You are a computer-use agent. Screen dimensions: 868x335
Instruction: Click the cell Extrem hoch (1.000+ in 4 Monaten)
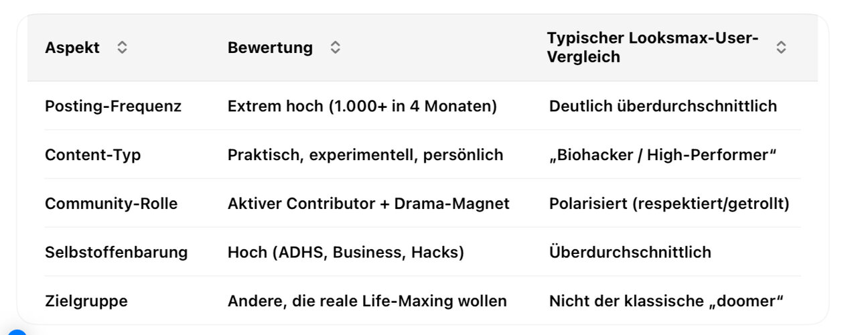[x=362, y=106]
